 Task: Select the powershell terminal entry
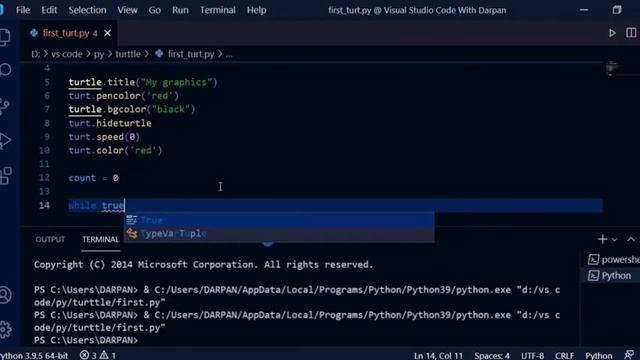pos(614,260)
